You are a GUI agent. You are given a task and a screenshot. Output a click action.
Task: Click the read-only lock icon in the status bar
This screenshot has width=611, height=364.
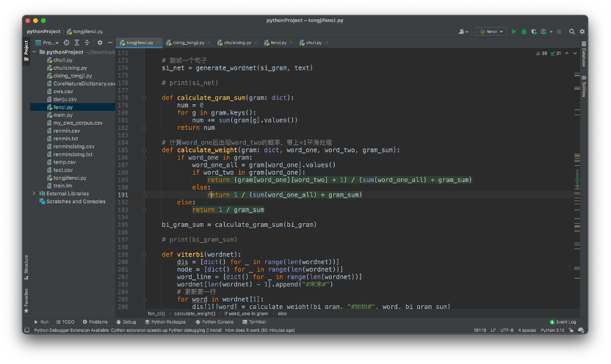(x=571, y=330)
